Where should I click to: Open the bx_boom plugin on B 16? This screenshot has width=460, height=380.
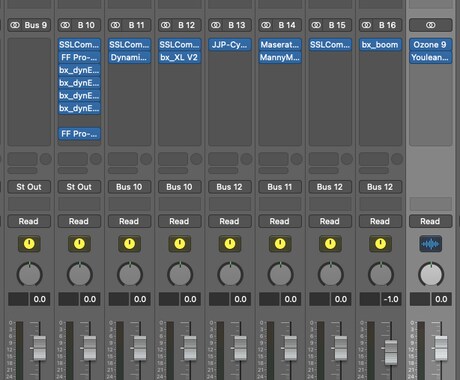pyautogui.click(x=380, y=45)
